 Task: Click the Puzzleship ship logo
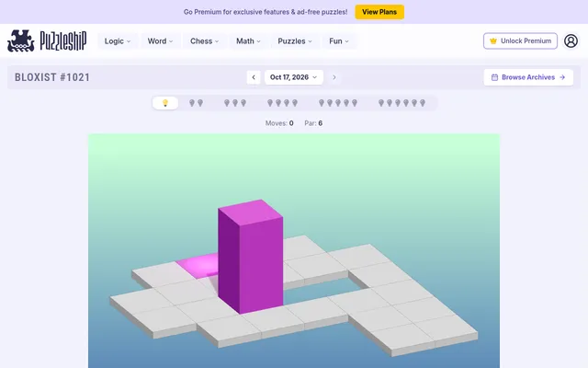click(21, 40)
